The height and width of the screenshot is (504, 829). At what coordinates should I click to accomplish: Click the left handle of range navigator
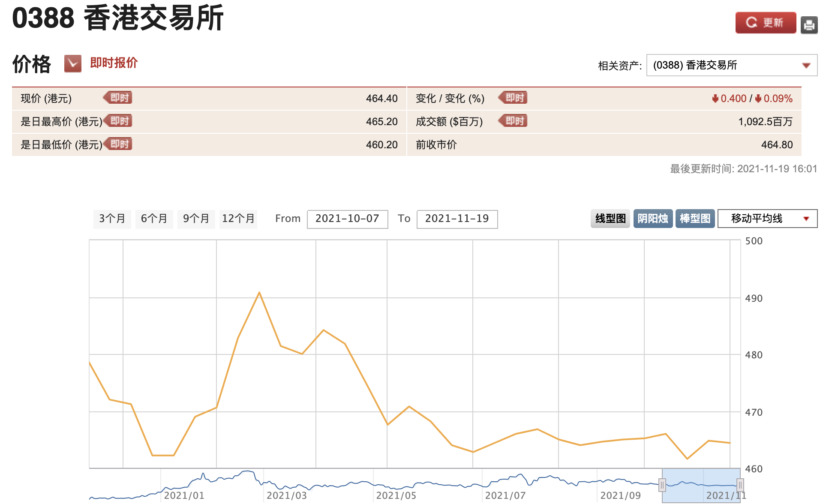point(662,485)
